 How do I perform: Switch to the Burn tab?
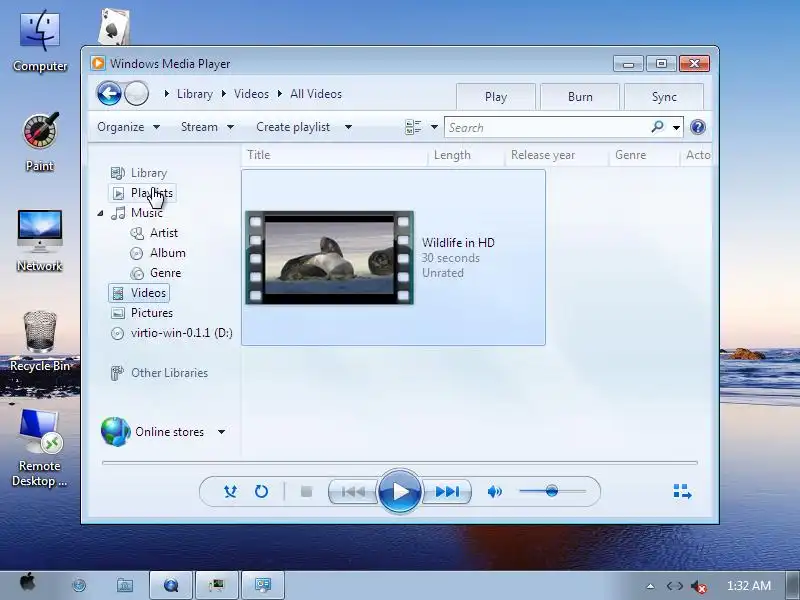pyautogui.click(x=580, y=97)
